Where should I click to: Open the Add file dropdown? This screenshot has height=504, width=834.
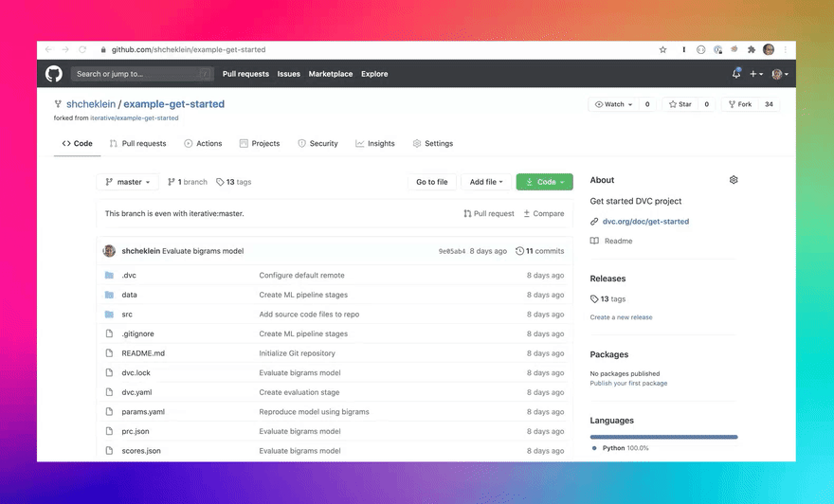pos(486,182)
